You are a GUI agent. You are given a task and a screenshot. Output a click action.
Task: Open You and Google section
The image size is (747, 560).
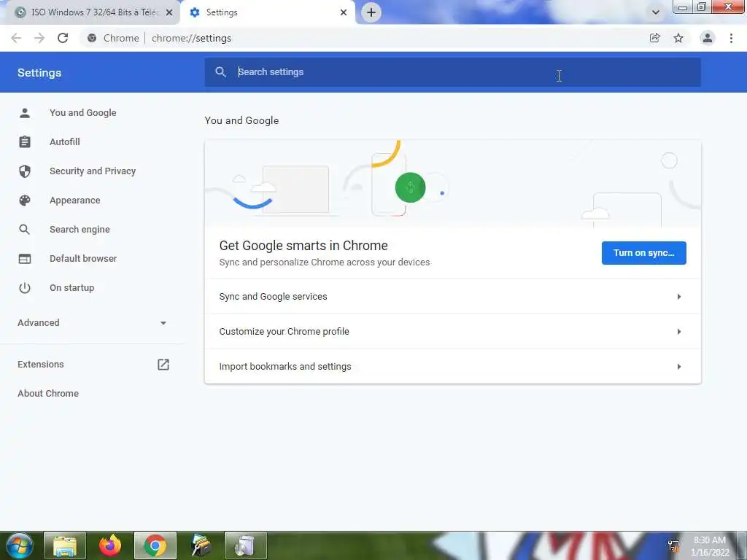point(83,113)
